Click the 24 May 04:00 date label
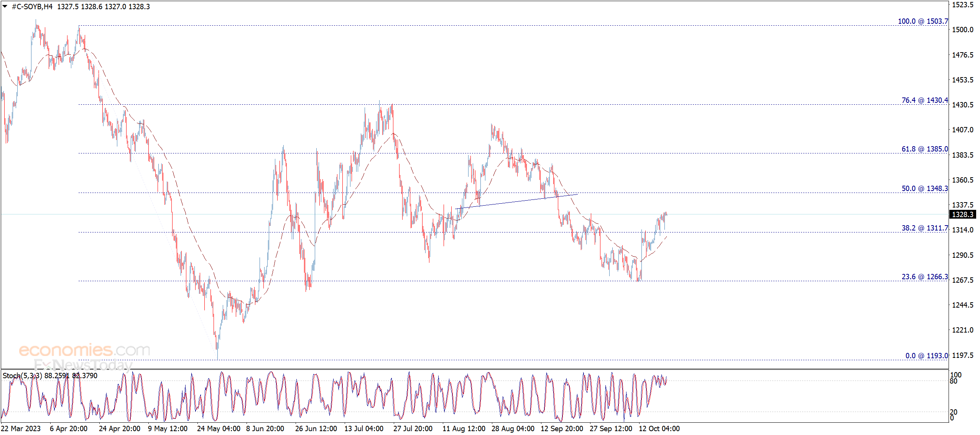This screenshot has height=435, width=980. click(219, 428)
